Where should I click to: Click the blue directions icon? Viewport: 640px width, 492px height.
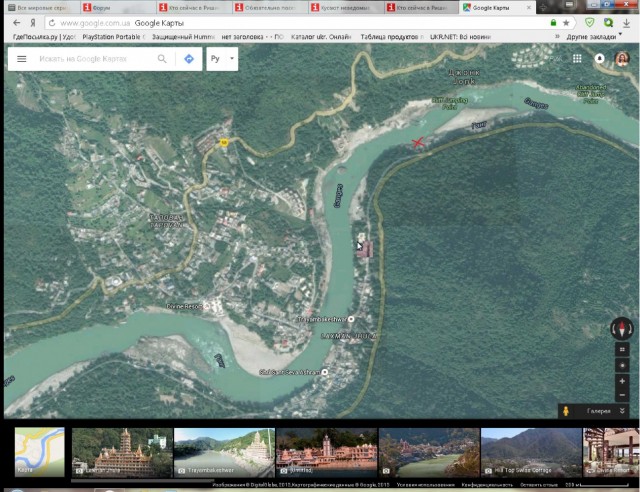[x=189, y=59]
